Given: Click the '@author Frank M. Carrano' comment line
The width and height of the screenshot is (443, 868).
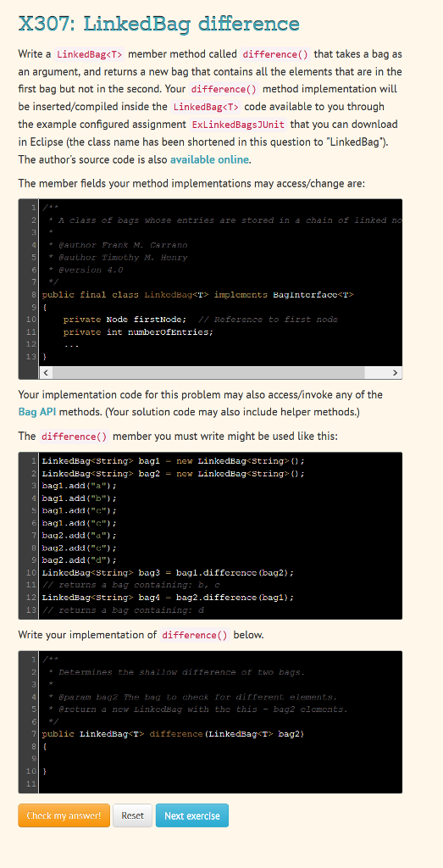Looking at the screenshot, I should pos(118,245).
